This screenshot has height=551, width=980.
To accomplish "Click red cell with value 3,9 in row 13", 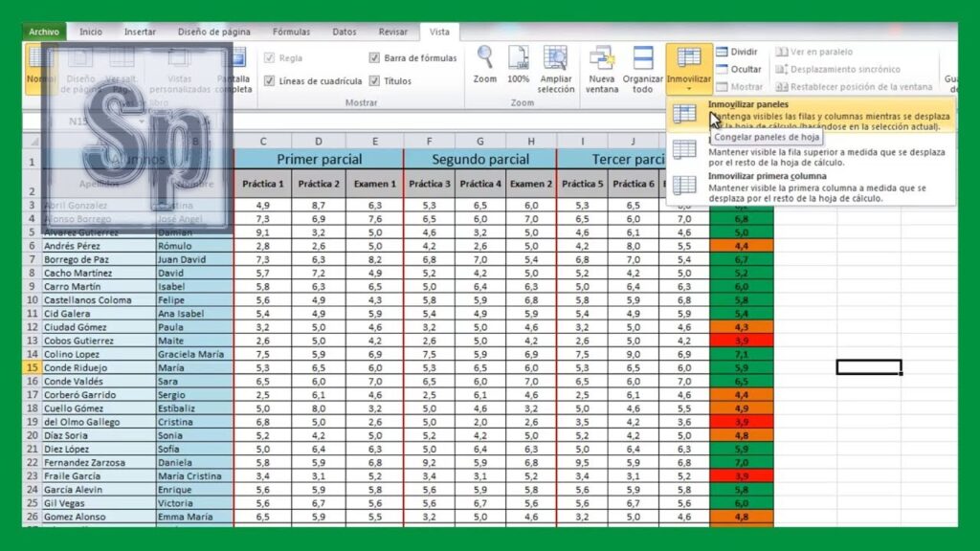I will 741,341.
